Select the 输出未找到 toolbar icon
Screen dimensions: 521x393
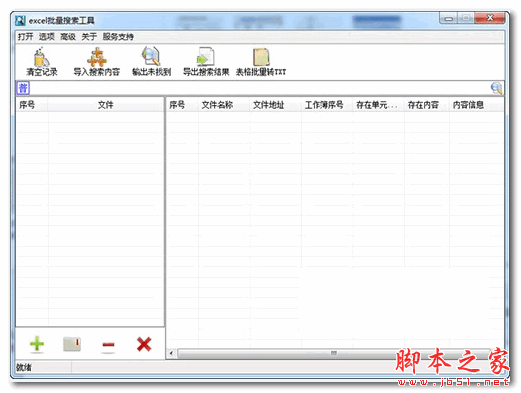(151, 57)
